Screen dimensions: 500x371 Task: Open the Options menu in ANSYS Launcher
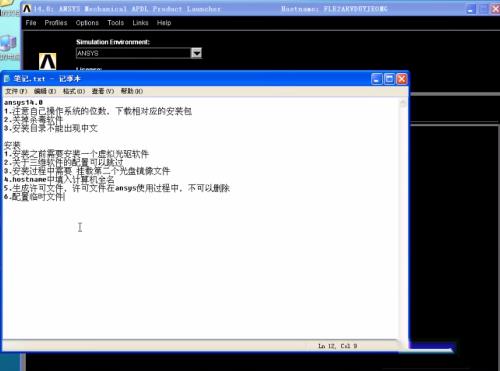(x=87, y=23)
